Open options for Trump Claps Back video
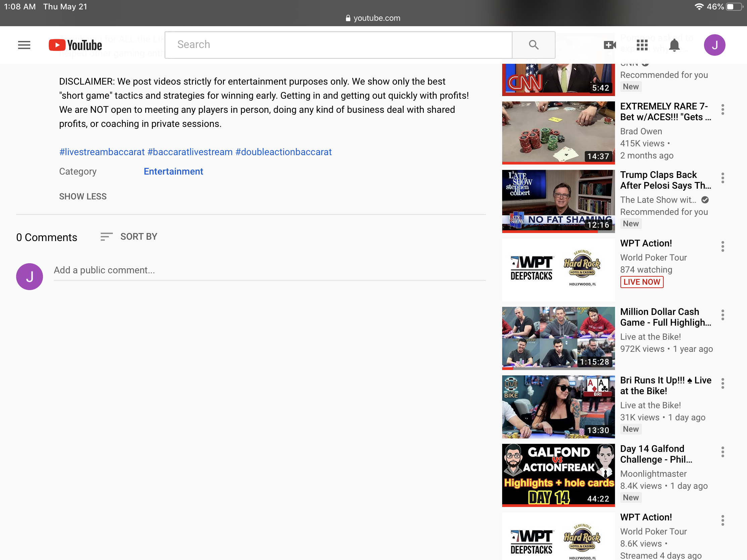This screenshot has height=560, width=747. (722, 178)
